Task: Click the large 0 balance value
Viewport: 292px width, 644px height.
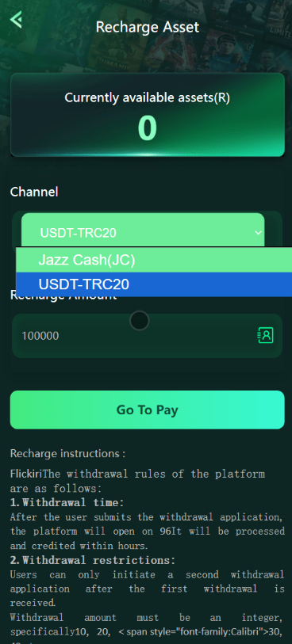Action: click(x=148, y=128)
